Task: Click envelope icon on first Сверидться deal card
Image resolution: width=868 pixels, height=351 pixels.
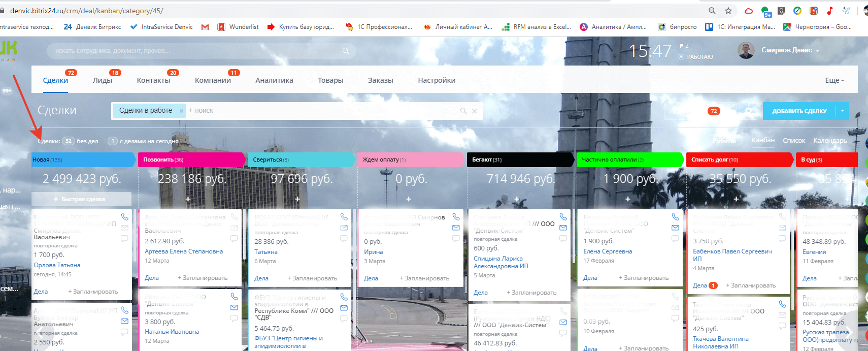Action: click(x=344, y=228)
